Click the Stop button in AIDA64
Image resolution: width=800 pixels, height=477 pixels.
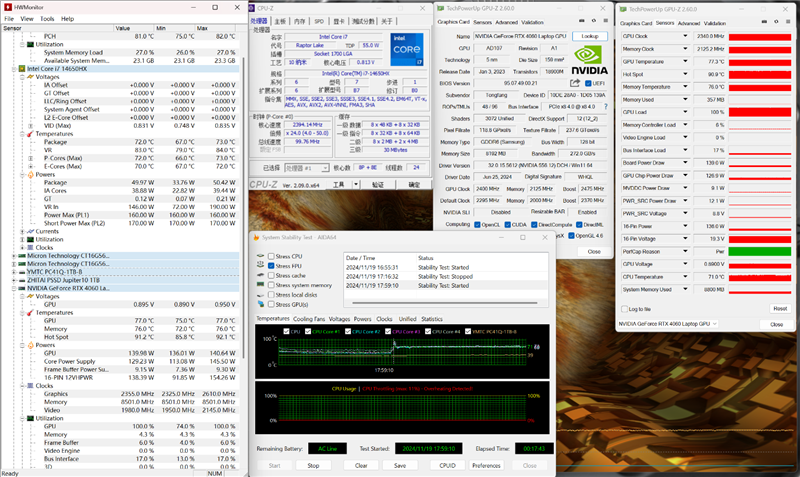pos(313,465)
